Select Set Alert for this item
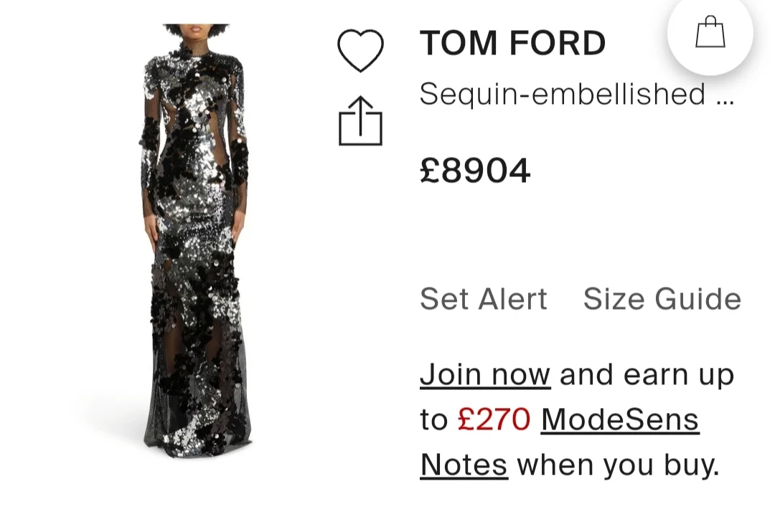This screenshot has width=775, height=532. (483, 299)
